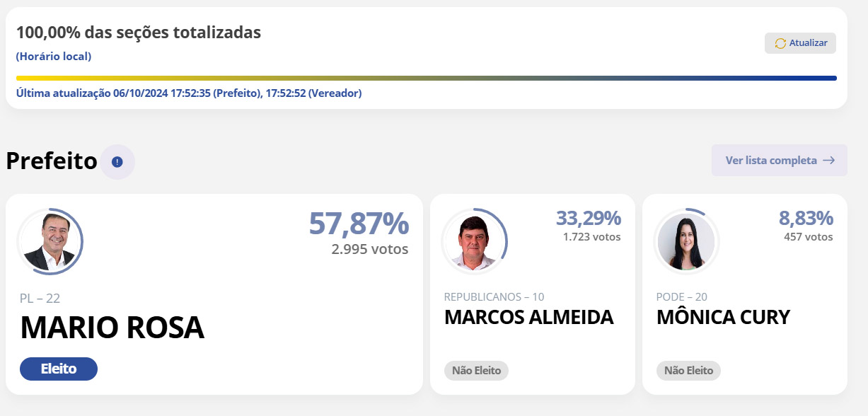The height and width of the screenshot is (416, 868).
Task: Select the MARIO ROSA candidate name
Action: (112, 328)
